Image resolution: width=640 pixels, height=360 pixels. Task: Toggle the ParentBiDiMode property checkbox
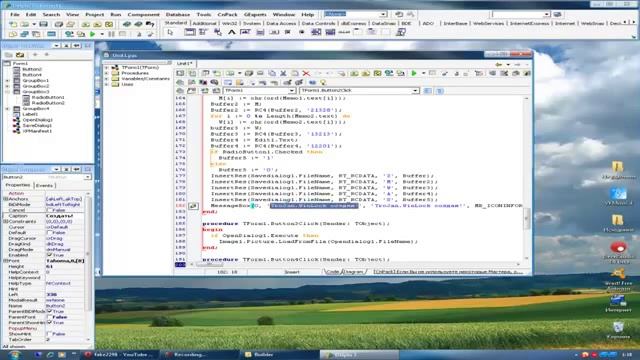click(x=49, y=311)
